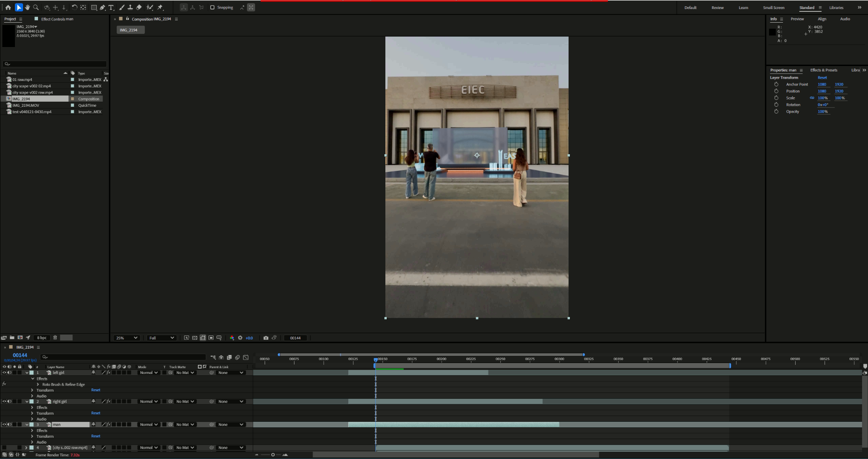Open resolution dropdown showing Full
The width and height of the screenshot is (868, 459).
tap(161, 338)
